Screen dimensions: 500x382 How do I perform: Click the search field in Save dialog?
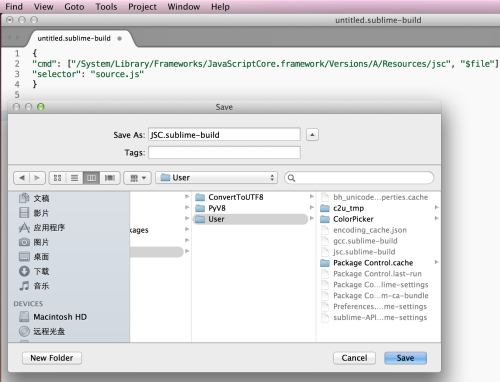point(359,178)
